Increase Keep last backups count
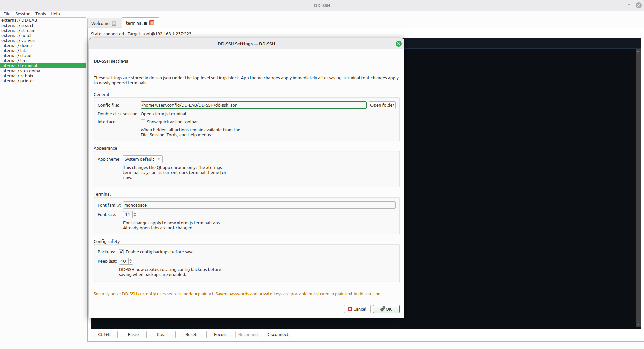 tap(131, 260)
